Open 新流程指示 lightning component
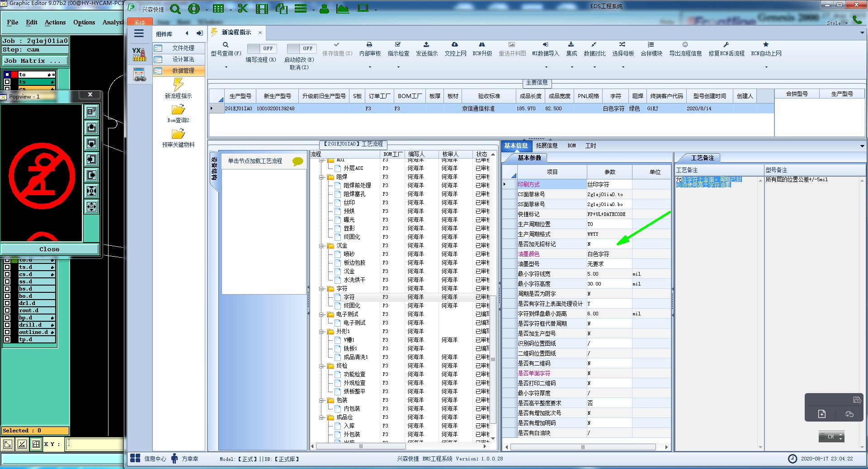The image size is (868, 469). [178, 89]
